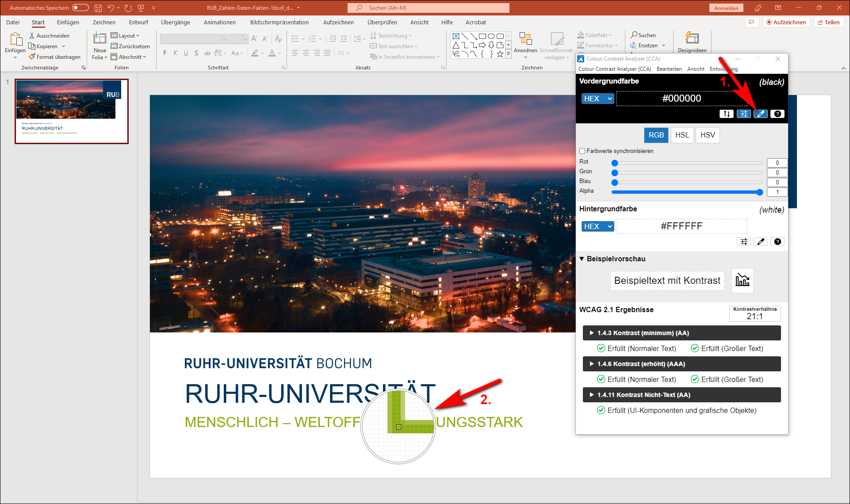The width and height of the screenshot is (850, 504).
Task: Open the HEX format dropdown for Vordergrundfarbe
Action: 597,98
